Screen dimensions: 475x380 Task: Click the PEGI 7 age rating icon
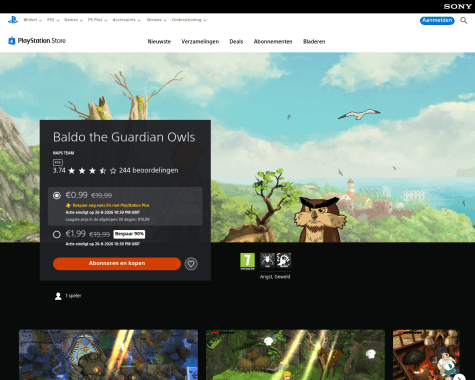point(247,261)
